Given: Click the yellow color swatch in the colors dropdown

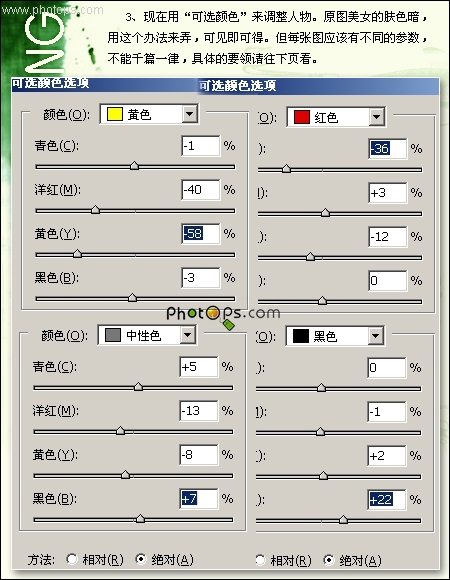Looking at the screenshot, I should [x=115, y=114].
